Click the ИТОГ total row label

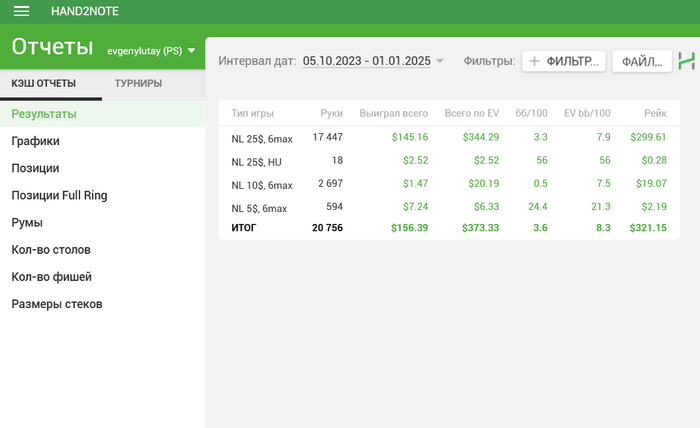click(244, 228)
